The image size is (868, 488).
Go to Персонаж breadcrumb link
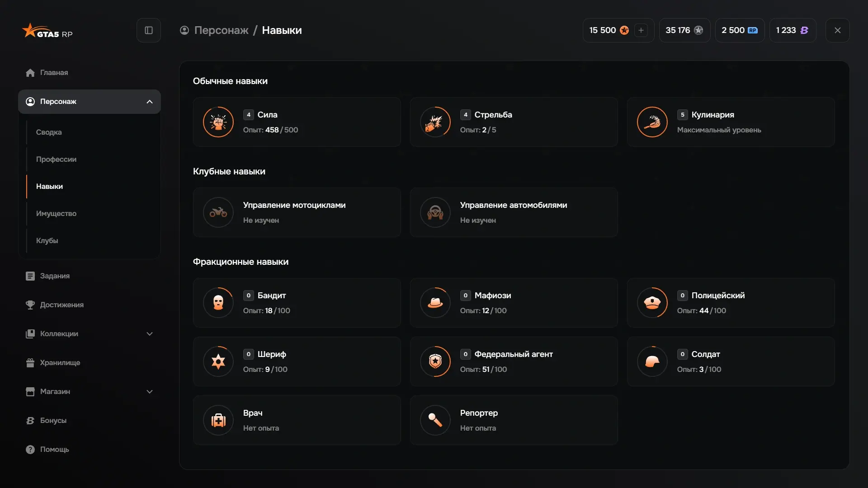pos(221,30)
